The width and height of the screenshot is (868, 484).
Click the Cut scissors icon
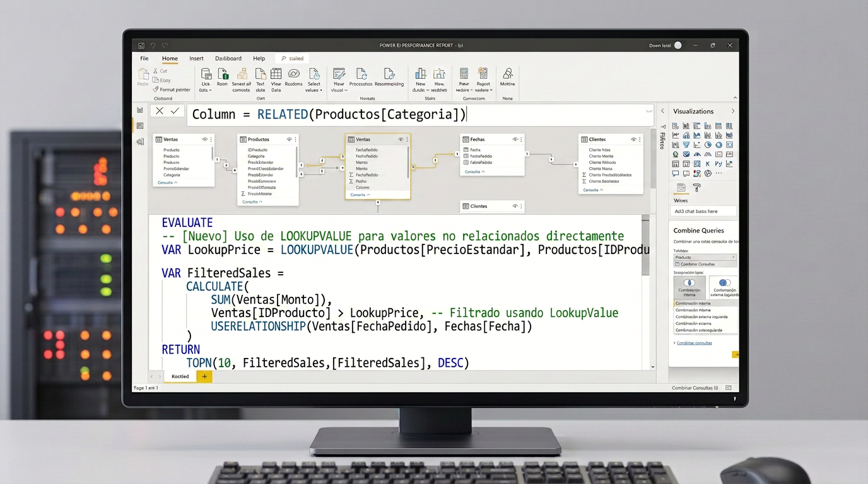[156, 71]
